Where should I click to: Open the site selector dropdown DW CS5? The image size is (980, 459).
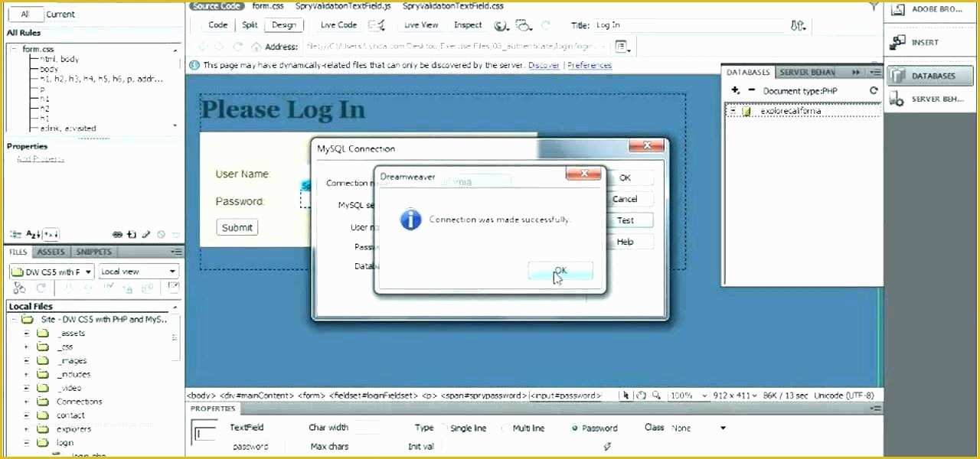pyautogui.click(x=51, y=272)
